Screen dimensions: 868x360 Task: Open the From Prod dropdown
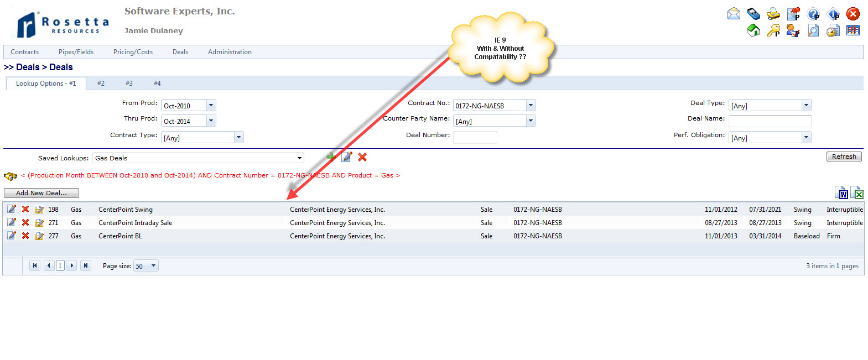pos(211,105)
